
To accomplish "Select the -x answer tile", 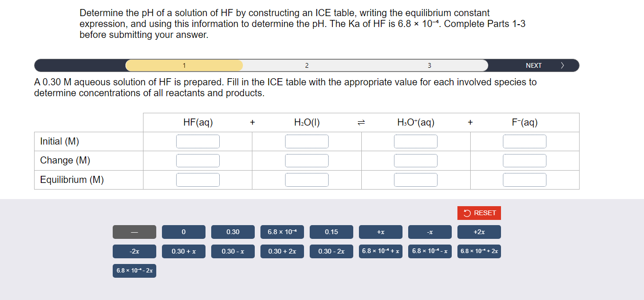I will tap(430, 232).
